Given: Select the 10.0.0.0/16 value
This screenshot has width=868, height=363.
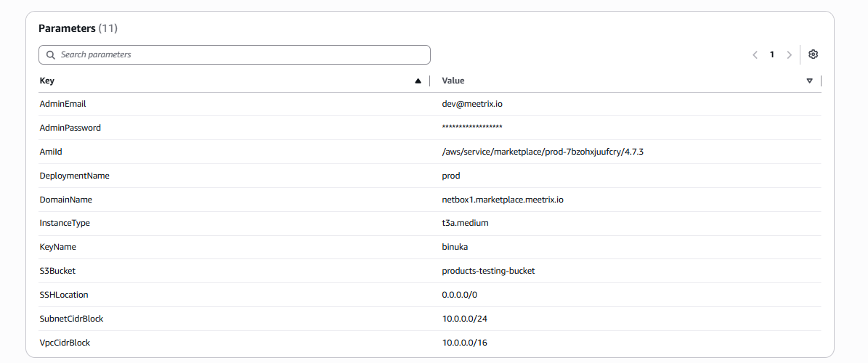Looking at the screenshot, I should tap(464, 343).
